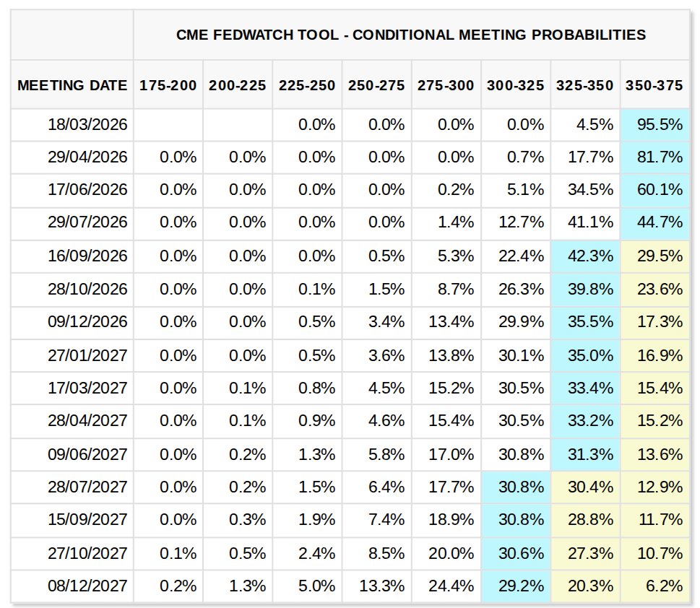Viewport: 700px width, 608px height.
Task: Click the 27/01/2027 meeting date
Action: point(87,355)
